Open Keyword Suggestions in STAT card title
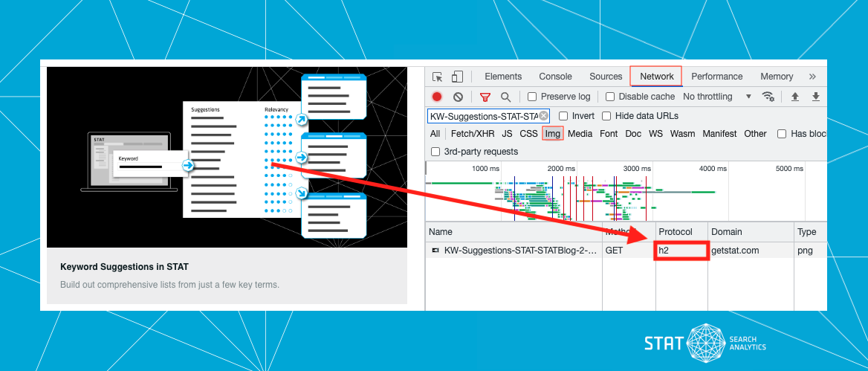The width and height of the screenshot is (868, 371). click(x=125, y=267)
